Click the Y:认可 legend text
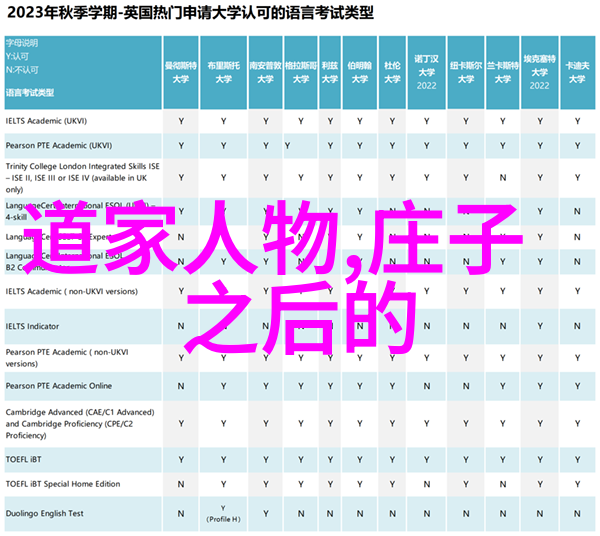Viewport: 600px width, 536px height. pyautogui.click(x=17, y=57)
